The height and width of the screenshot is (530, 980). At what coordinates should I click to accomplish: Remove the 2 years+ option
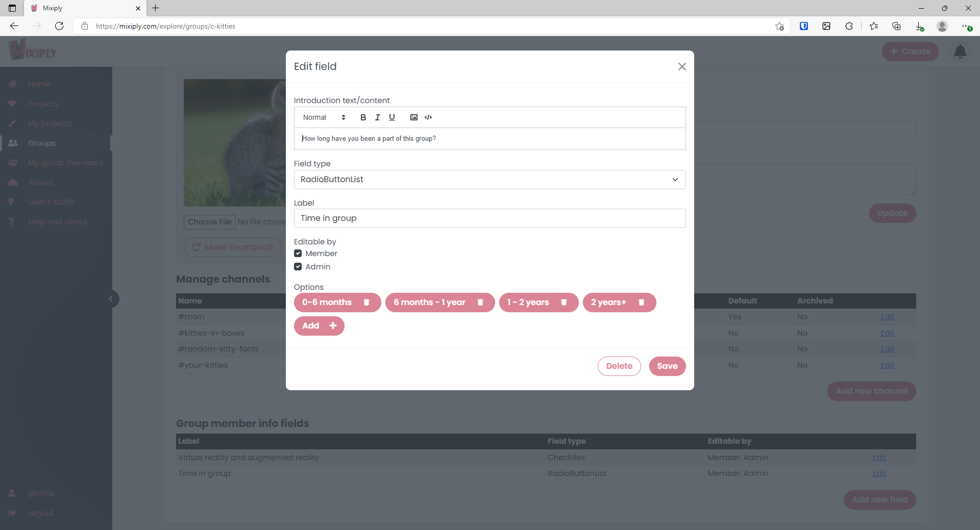tap(642, 302)
